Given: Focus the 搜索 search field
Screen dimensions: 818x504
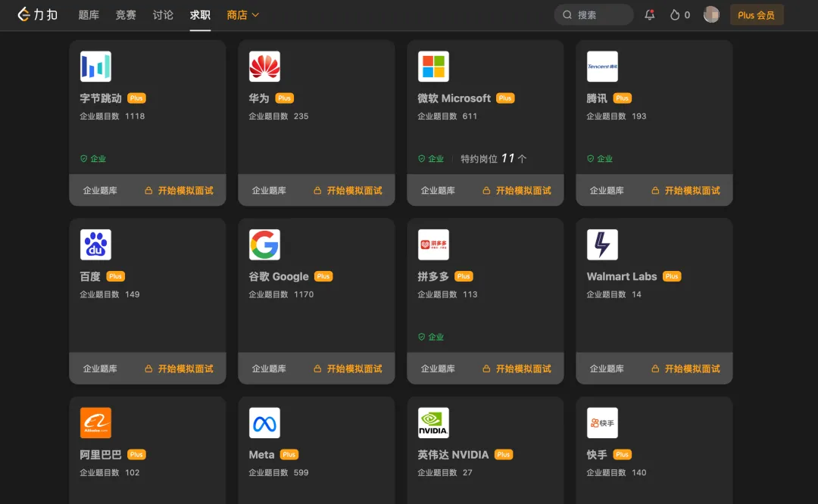Looking at the screenshot, I should (594, 14).
